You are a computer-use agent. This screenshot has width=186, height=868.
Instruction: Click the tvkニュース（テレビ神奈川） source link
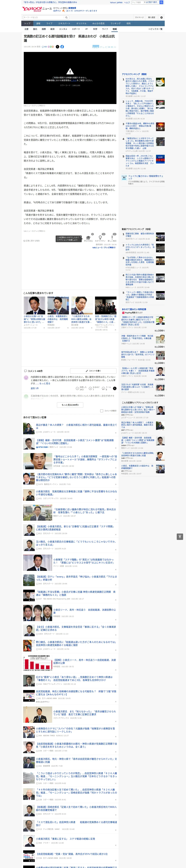[x=104, y=247]
